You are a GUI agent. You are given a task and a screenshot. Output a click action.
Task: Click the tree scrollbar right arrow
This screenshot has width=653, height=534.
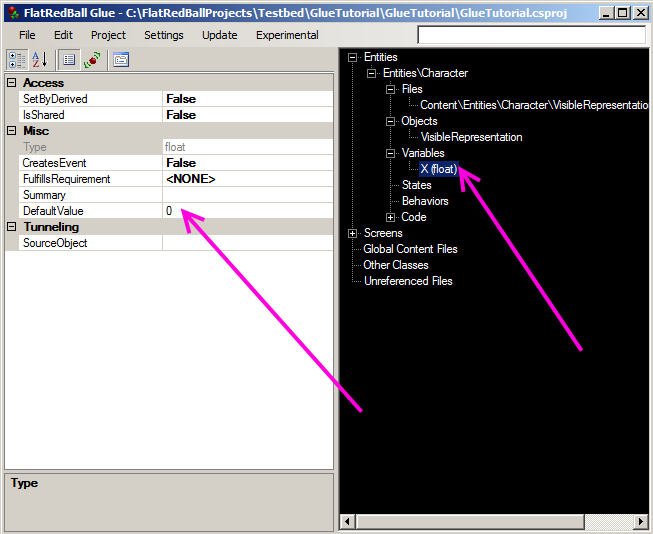[641, 522]
